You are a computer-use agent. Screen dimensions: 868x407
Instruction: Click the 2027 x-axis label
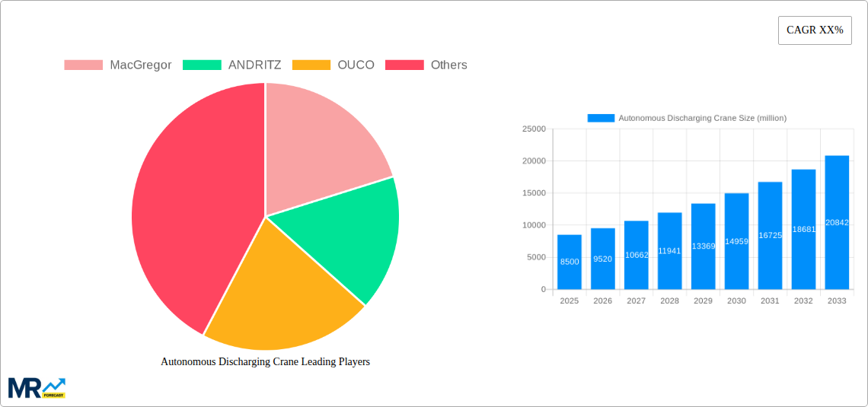click(636, 300)
